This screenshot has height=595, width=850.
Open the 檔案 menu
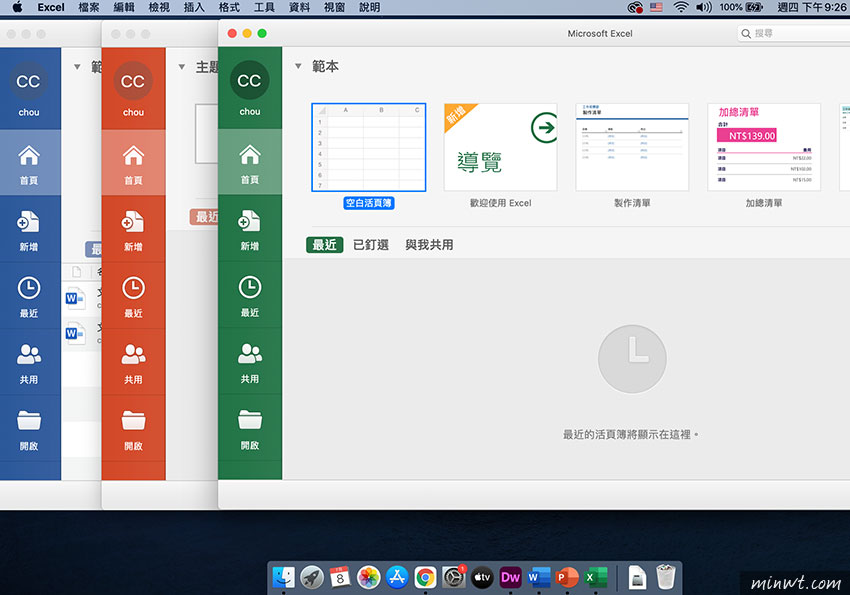(89, 7)
